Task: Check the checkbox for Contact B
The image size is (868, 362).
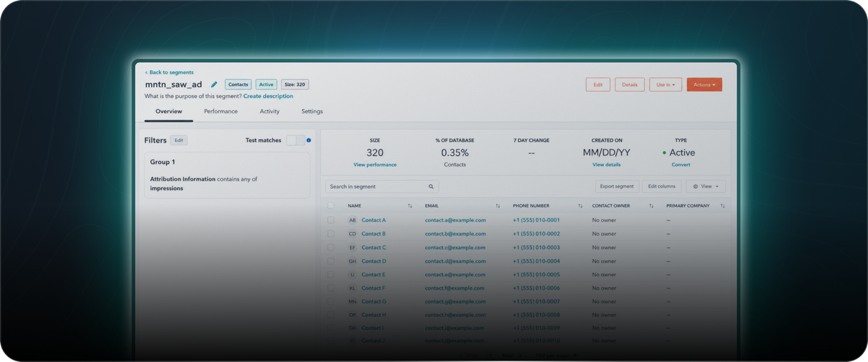Action: coord(330,233)
